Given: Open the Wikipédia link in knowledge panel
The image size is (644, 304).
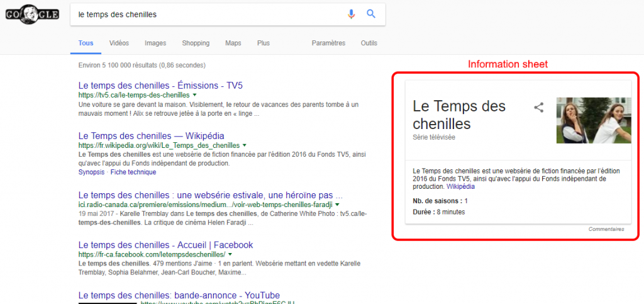Looking at the screenshot, I should click(x=460, y=186).
